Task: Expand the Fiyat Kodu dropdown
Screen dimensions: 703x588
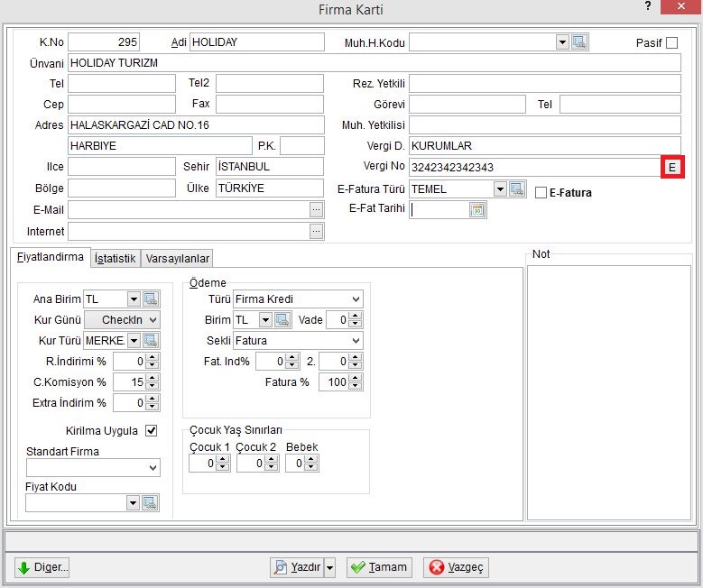Action: [133, 503]
